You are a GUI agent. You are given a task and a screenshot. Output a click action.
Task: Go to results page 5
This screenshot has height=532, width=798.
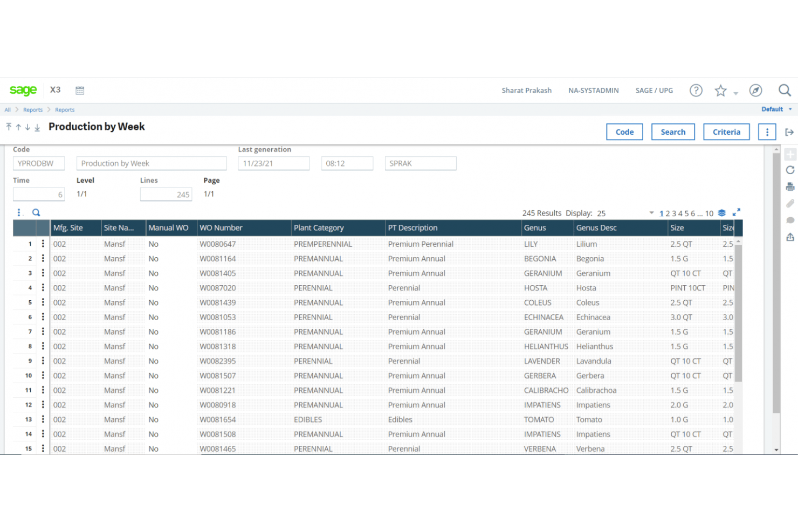(686, 213)
